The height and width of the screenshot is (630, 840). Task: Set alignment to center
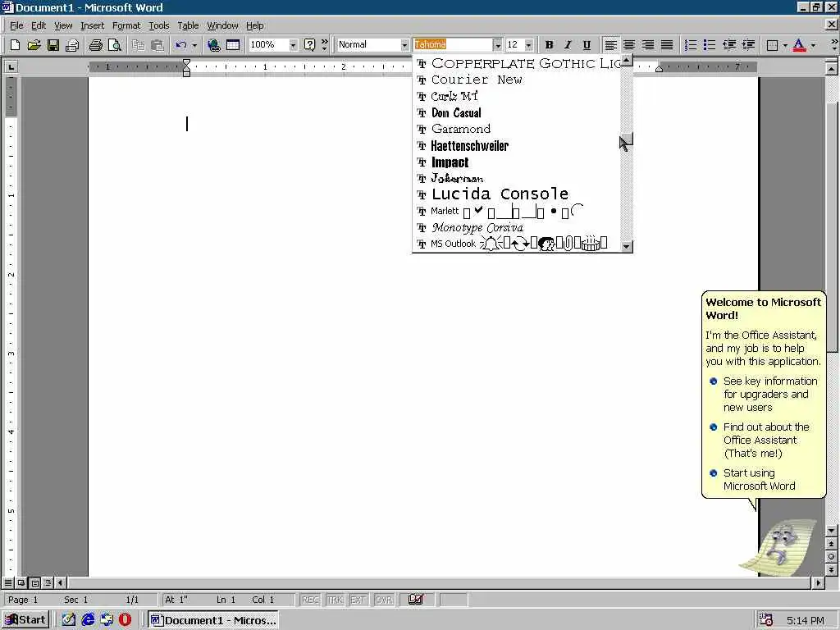[629, 45]
